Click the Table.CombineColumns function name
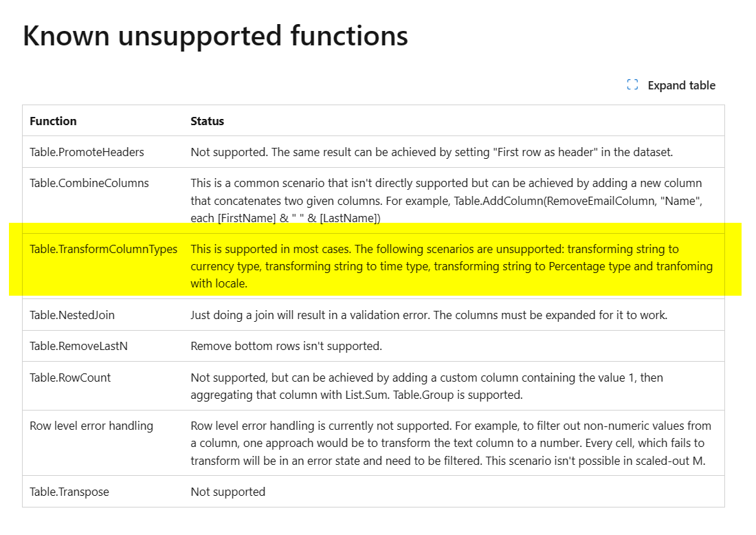The image size is (756, 535). coord(89,183)
